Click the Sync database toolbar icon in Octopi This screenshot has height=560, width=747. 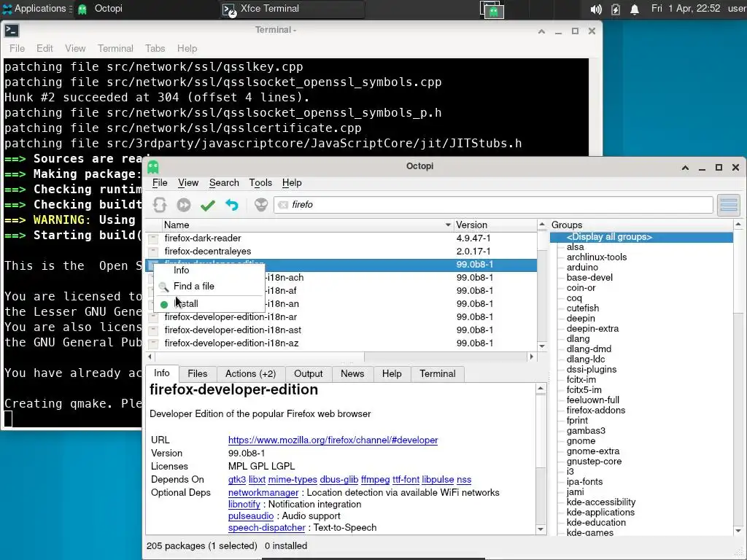click(x=160, y=205)
